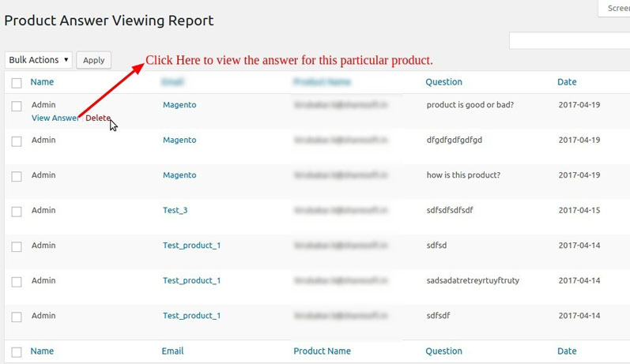Screen dimensions: 630x364
Task: Click the View Answer link
Action: (55, 118)
